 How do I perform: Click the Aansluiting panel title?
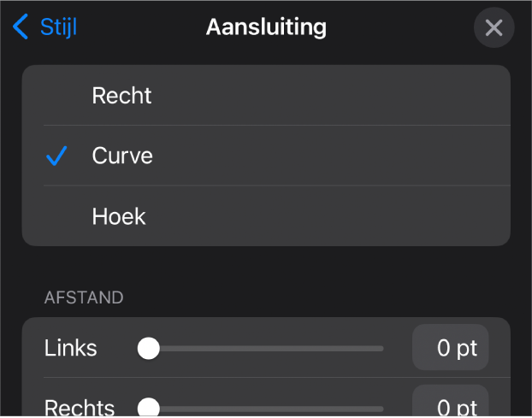pyautogui.click(x=266, y=27)
